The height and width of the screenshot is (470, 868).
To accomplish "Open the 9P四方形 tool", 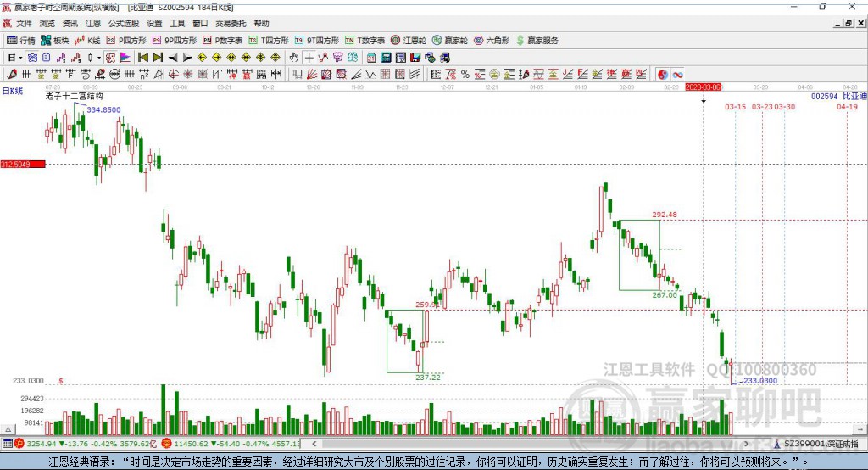I will click(x=175, y=41).
